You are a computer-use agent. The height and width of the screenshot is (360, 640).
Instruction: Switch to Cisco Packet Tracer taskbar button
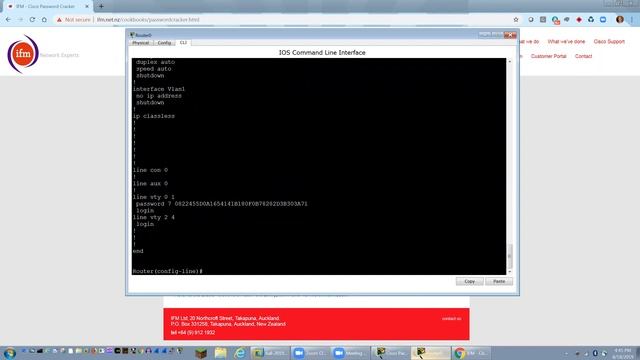(390, 353)
